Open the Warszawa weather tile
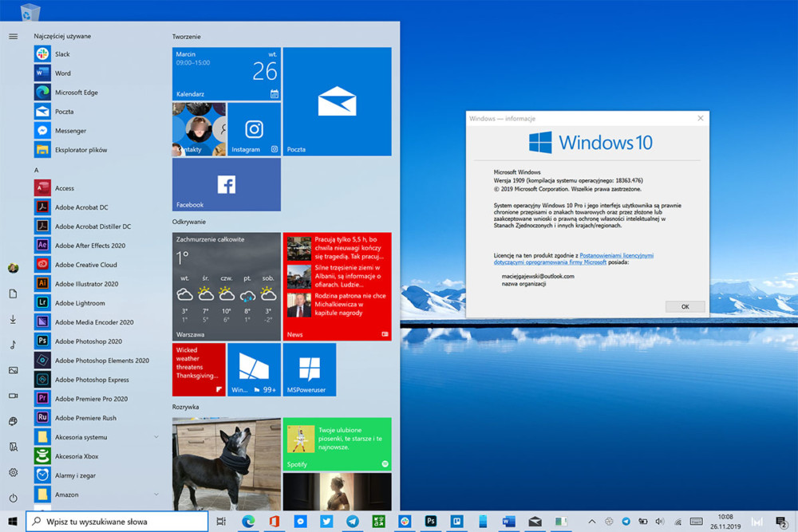798x532 pixels. 227,287
